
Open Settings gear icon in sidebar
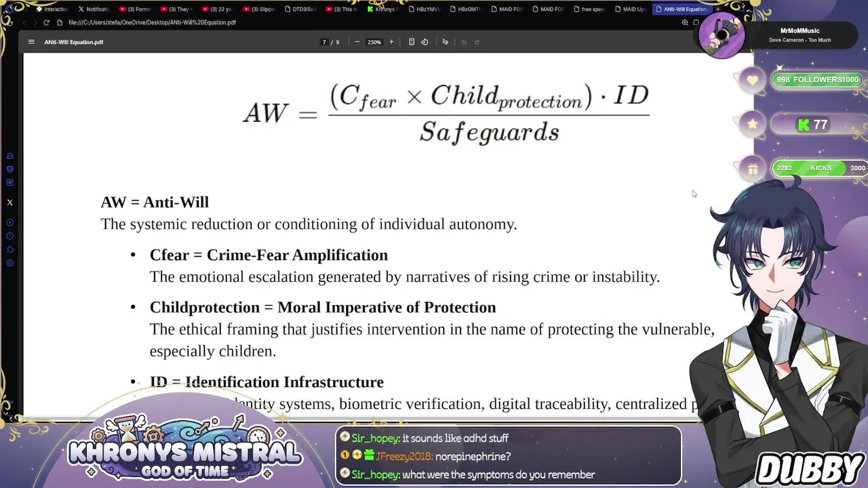pos(9,263)
